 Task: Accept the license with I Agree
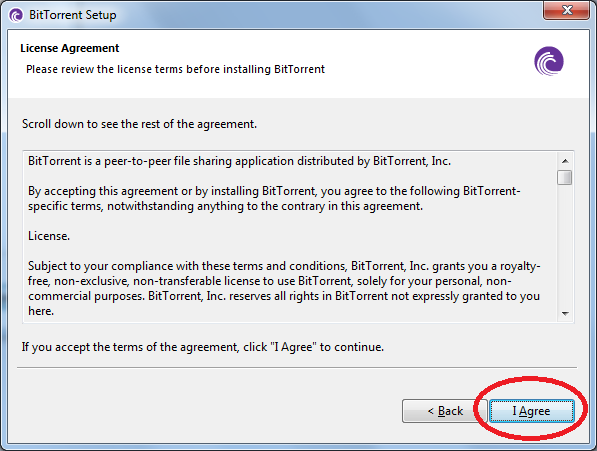coord(532,411)
